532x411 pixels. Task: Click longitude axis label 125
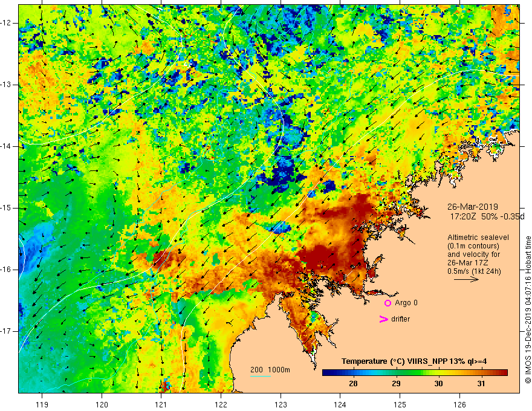[400, 404]
